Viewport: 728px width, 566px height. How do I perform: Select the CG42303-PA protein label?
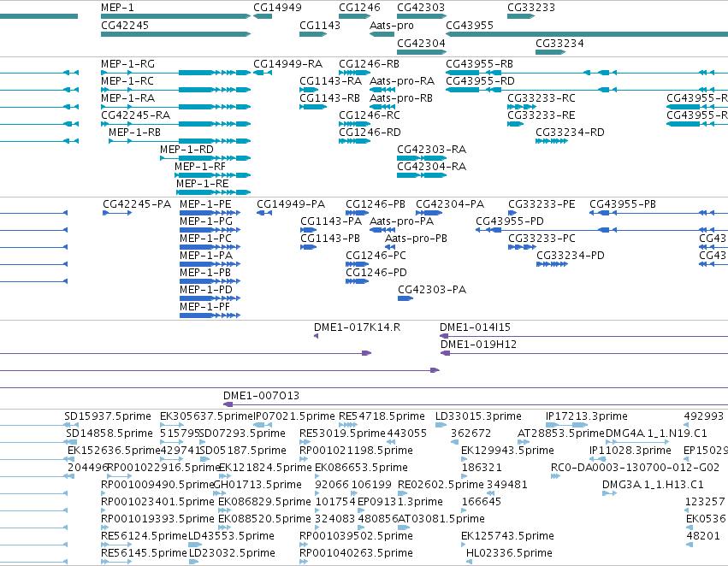click(x=432, y=290)
